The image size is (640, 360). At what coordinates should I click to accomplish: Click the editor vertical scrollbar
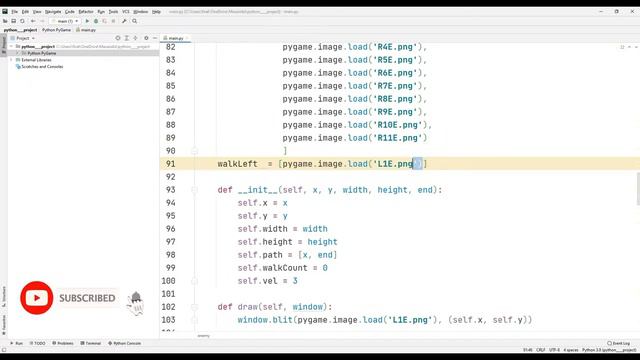638,189
